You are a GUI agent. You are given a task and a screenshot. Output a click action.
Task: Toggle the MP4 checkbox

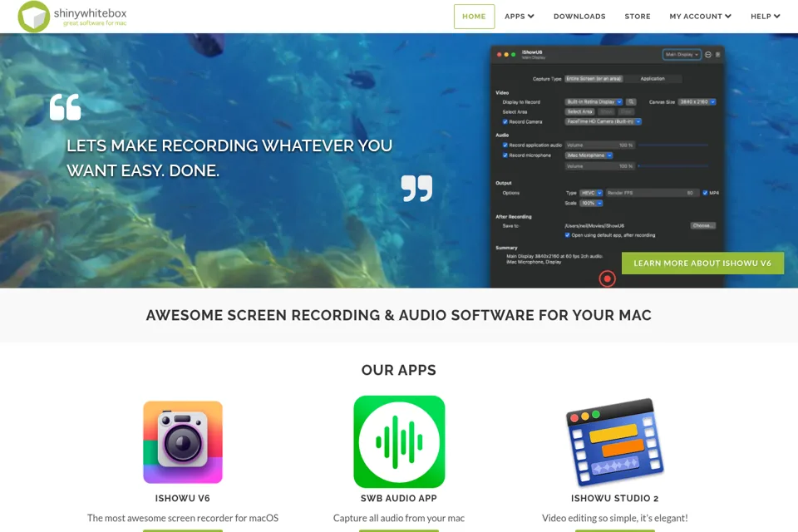[705, 193]
